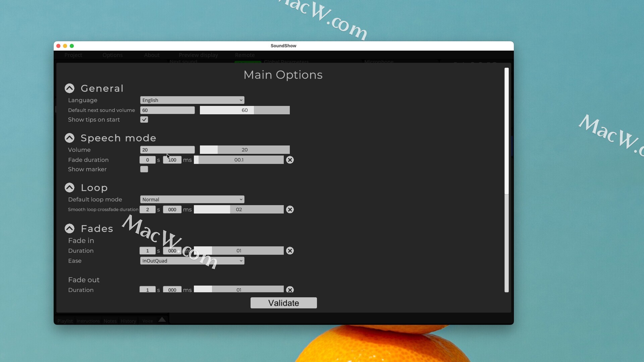Click the Fade in Duration seconds field
The height and width of the screenshot is (362, 644).
[148, 251]
